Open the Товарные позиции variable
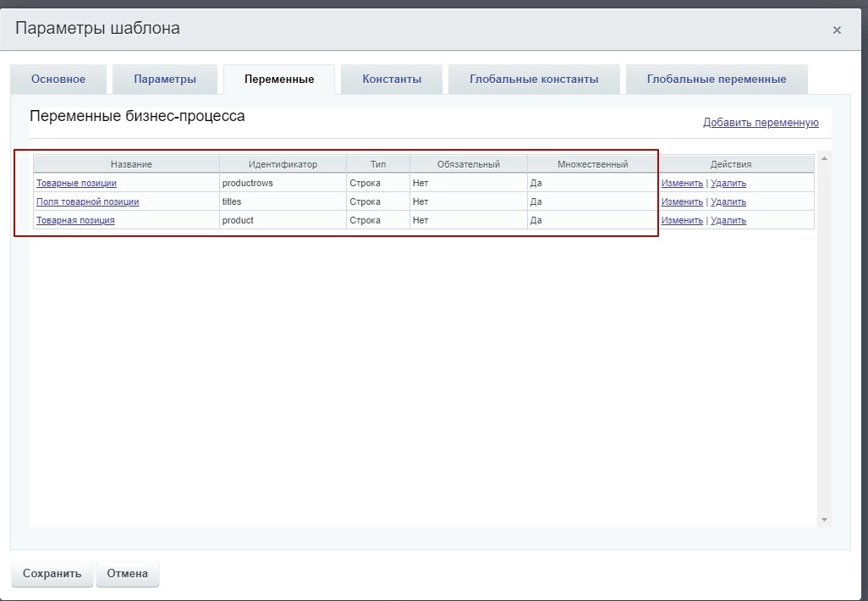The height and width of the screenshot is (601, 868). pos(76,183)
